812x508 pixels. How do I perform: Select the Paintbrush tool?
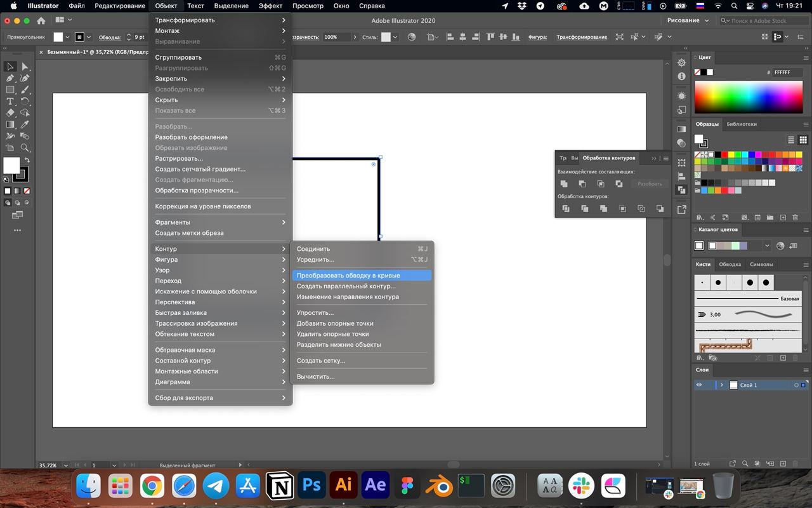pos(25,90)
